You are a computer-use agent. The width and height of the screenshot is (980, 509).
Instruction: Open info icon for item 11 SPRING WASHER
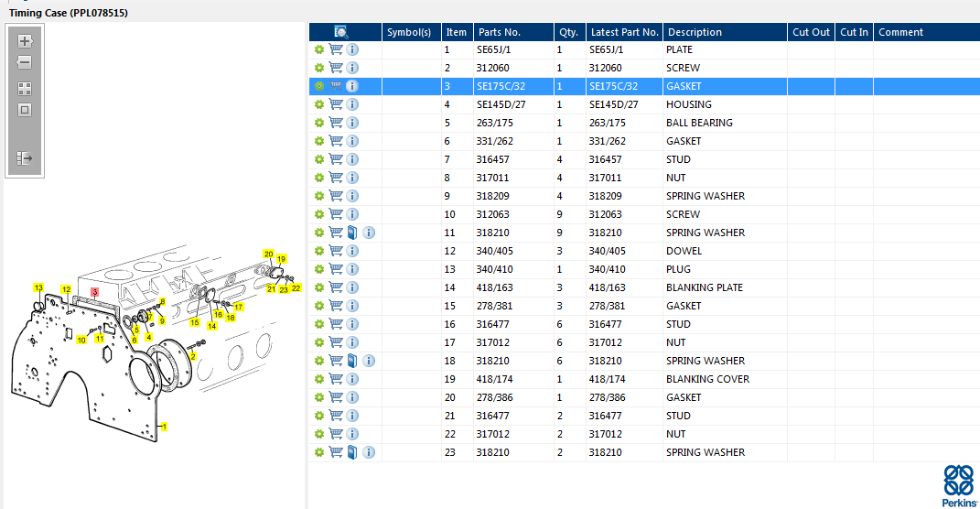coord(369,233)
